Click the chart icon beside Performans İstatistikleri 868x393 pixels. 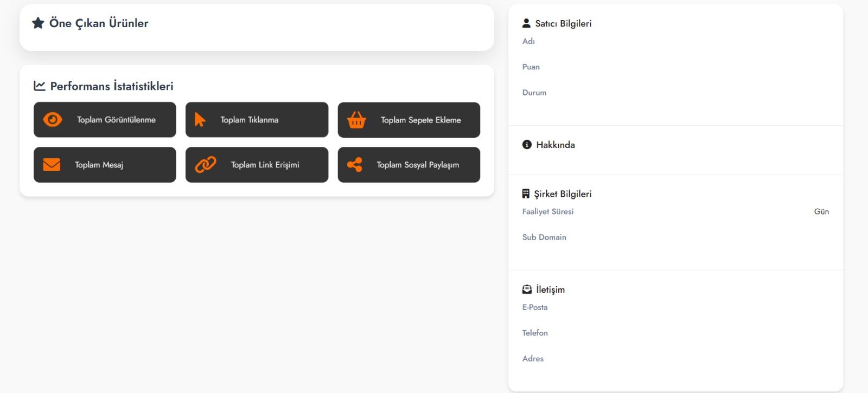40,86
